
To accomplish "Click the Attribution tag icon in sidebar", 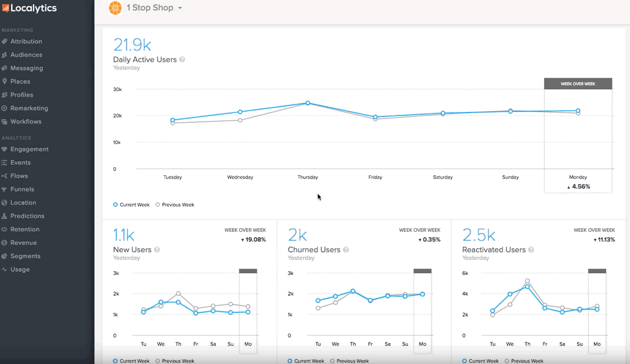I will 4,42.
